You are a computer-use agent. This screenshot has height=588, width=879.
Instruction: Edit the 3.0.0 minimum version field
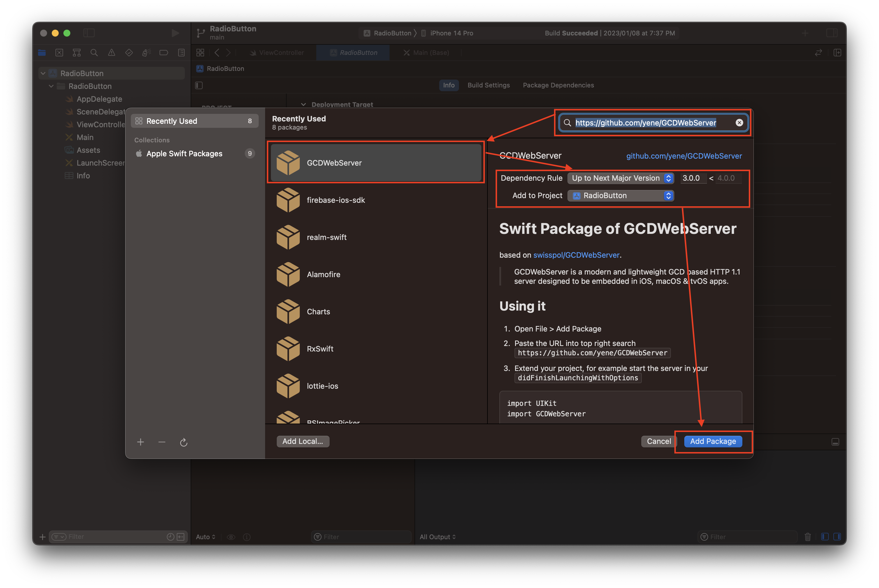tap(693, 178)
